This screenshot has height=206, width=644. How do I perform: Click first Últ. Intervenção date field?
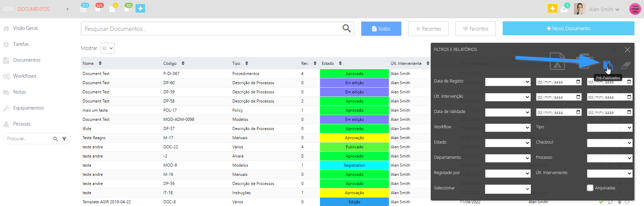click(x=559, y=97)
